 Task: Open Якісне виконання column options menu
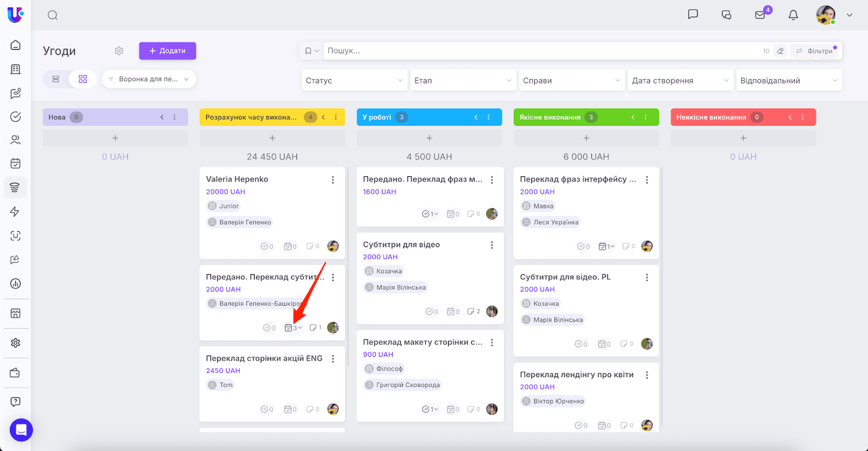click(x=646, y=117)
